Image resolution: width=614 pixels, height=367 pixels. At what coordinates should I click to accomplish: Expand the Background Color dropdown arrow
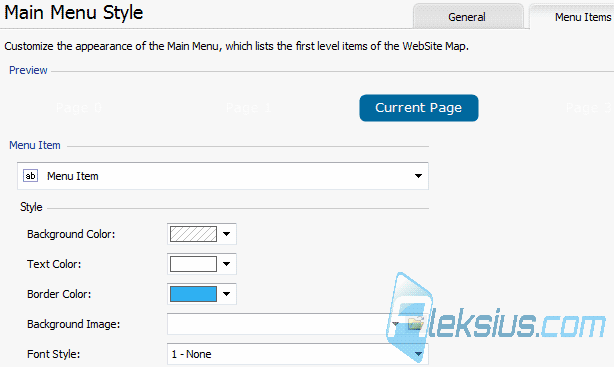(x=226, y=234)
